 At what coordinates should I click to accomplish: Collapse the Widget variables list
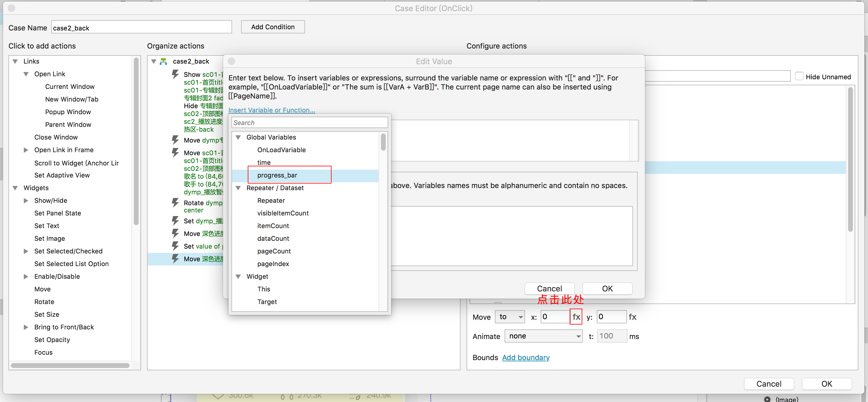[x=238, y=276]
